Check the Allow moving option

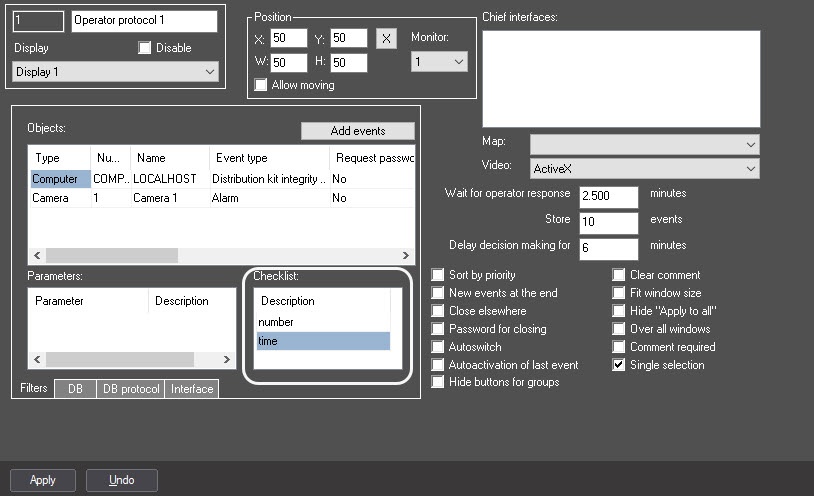pyautogui.click(x=262, y=85)
